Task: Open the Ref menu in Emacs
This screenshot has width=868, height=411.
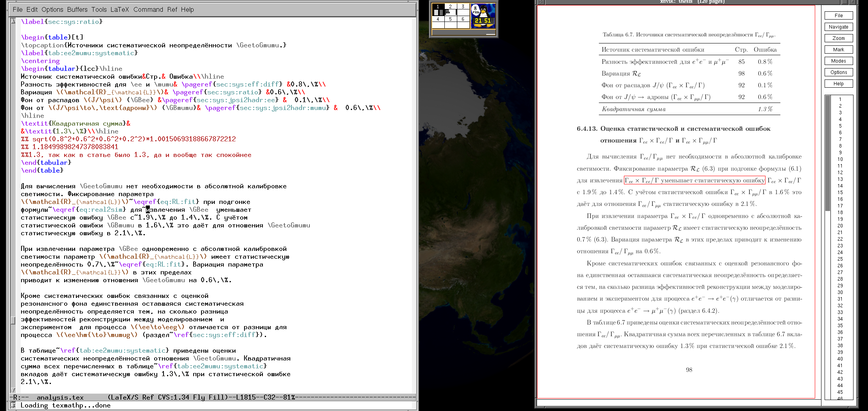Action: pyautogui.click(x=172, y=9)
